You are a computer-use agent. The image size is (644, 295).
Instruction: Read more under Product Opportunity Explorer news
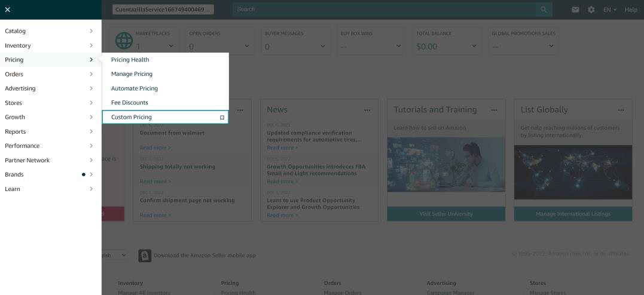(282, 215)
